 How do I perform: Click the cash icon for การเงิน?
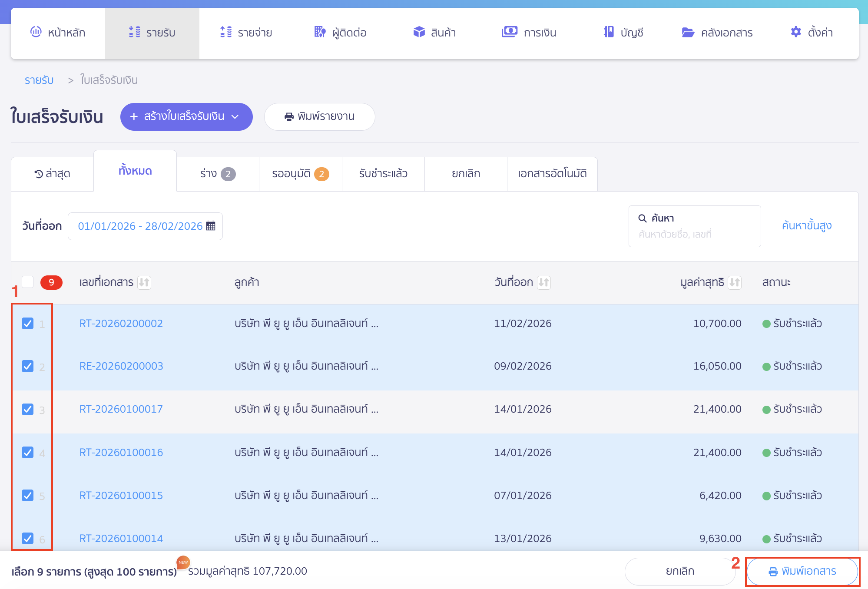[509, 32]
